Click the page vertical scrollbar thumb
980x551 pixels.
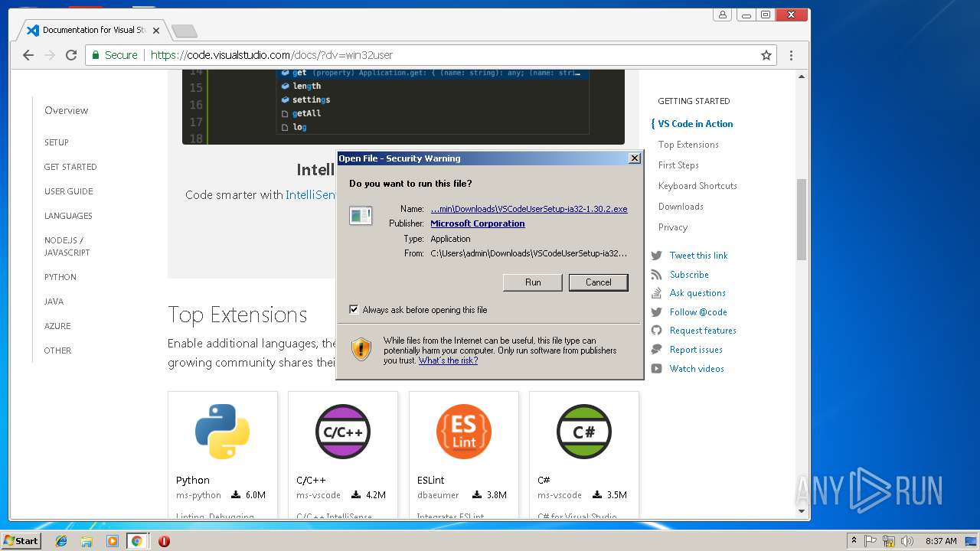tap(802, 220)
